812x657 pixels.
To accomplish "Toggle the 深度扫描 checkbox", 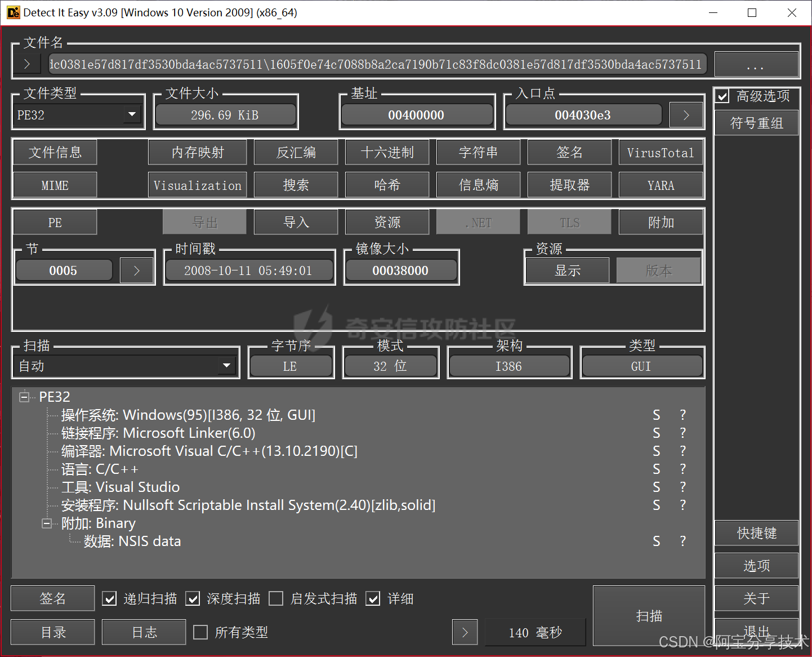I will coord(193,598).
